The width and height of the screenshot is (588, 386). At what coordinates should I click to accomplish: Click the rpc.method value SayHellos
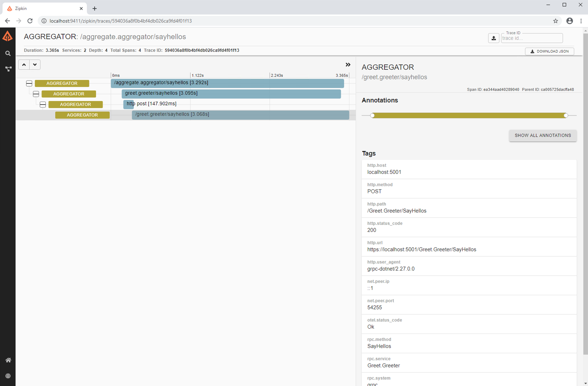tap(379, 346)
